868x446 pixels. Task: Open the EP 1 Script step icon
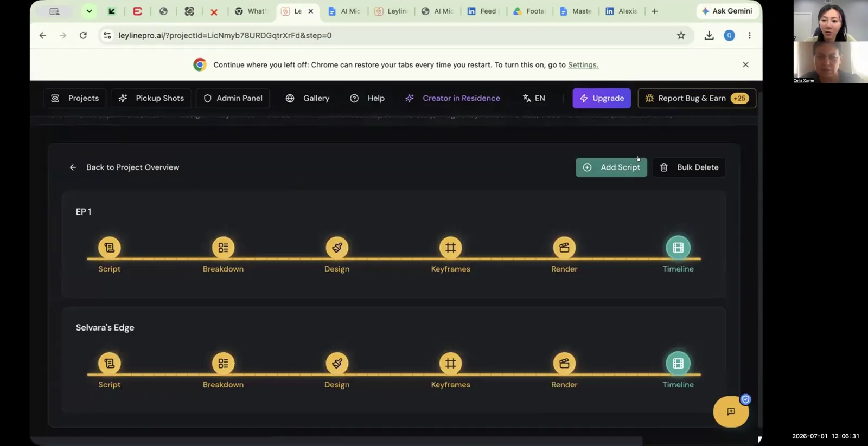pyautogui.click(x=110, y=248)
